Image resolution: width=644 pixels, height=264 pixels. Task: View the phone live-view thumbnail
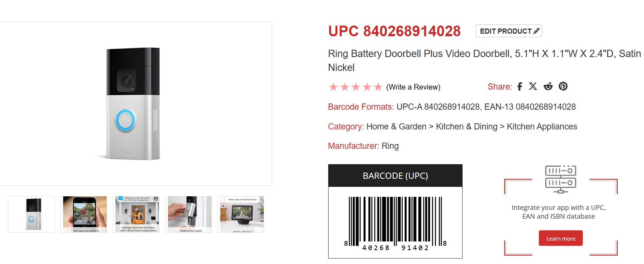[84, 214]
